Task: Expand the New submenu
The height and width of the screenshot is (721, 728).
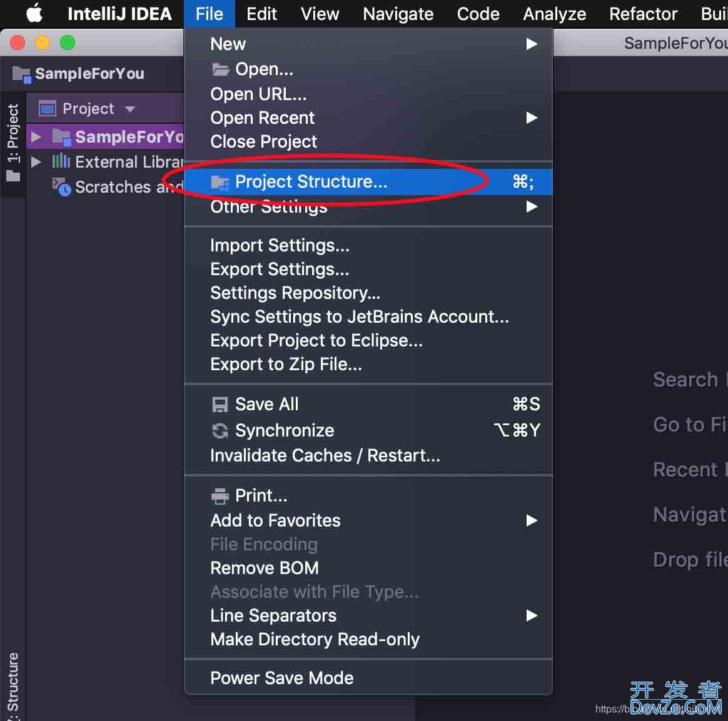Action: click(368, 44)
